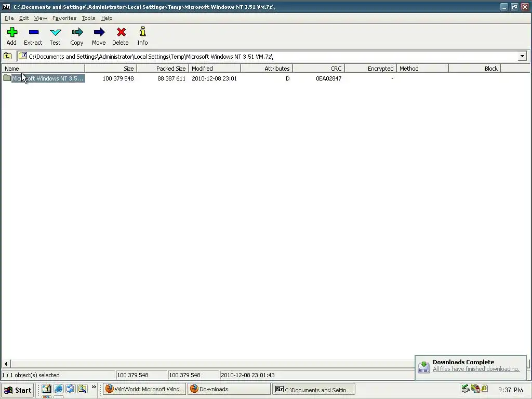Sort by the Modified column header

click(x=215, y=69)
